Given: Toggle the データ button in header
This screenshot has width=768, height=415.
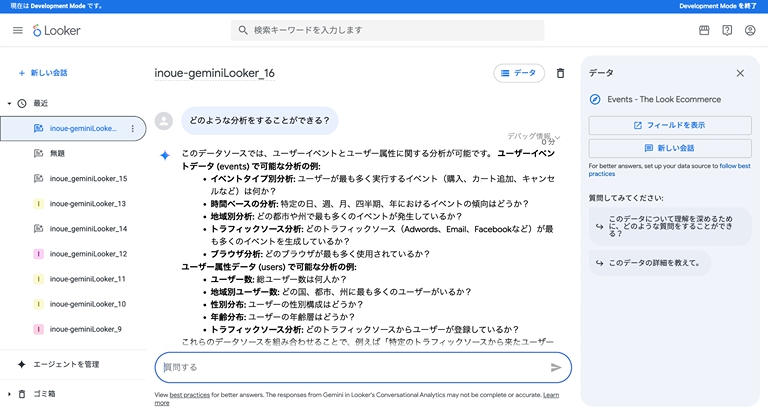Looking at the screenshot, I should click(x=519, y=73).
